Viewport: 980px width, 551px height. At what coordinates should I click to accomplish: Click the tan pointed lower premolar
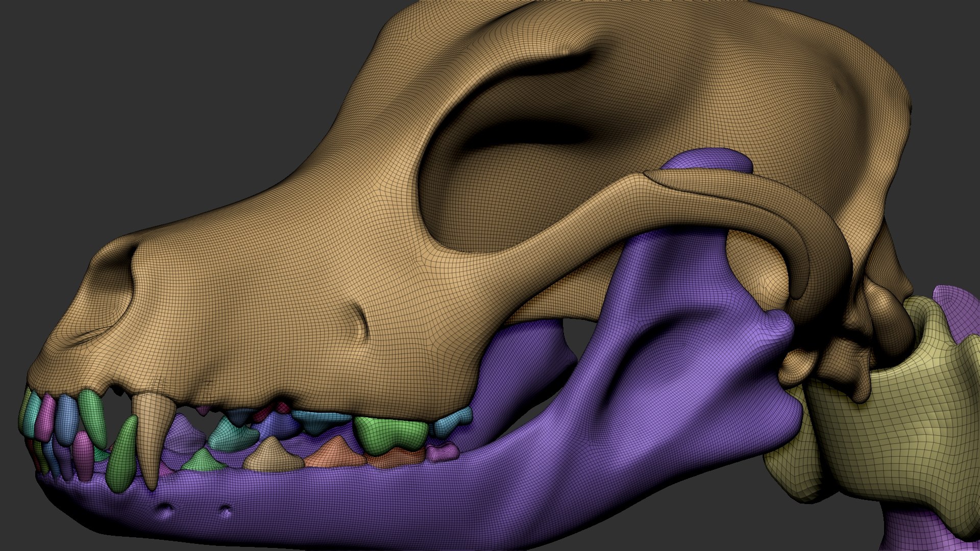coord(273,454)
